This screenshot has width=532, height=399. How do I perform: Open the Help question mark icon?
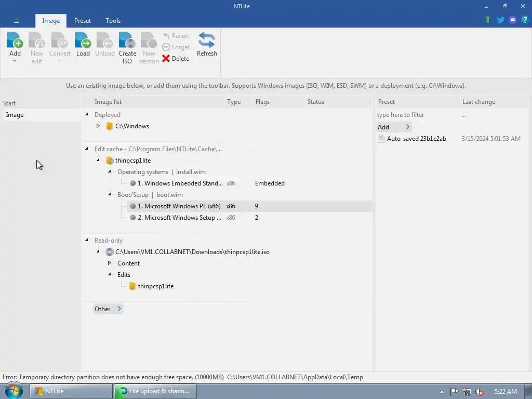click(525, 20)
